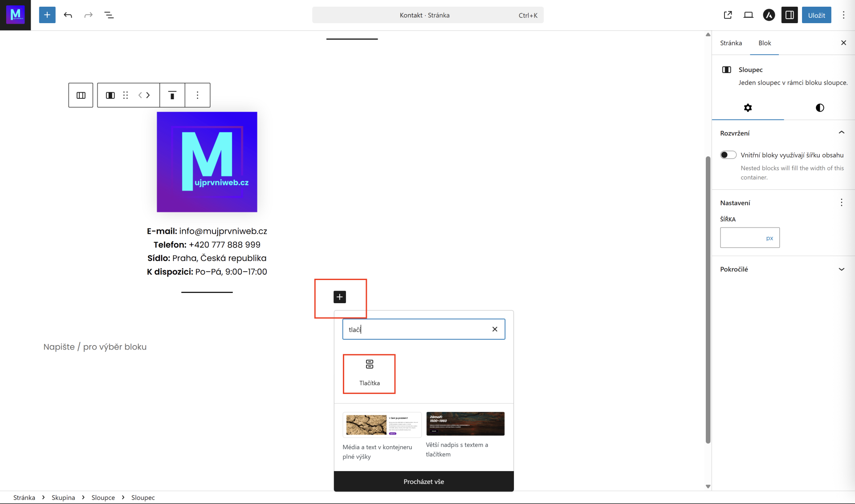This screenshot has width=855, height=504.
Task: Open the page in new tab
Action: (x=728, y=15)
